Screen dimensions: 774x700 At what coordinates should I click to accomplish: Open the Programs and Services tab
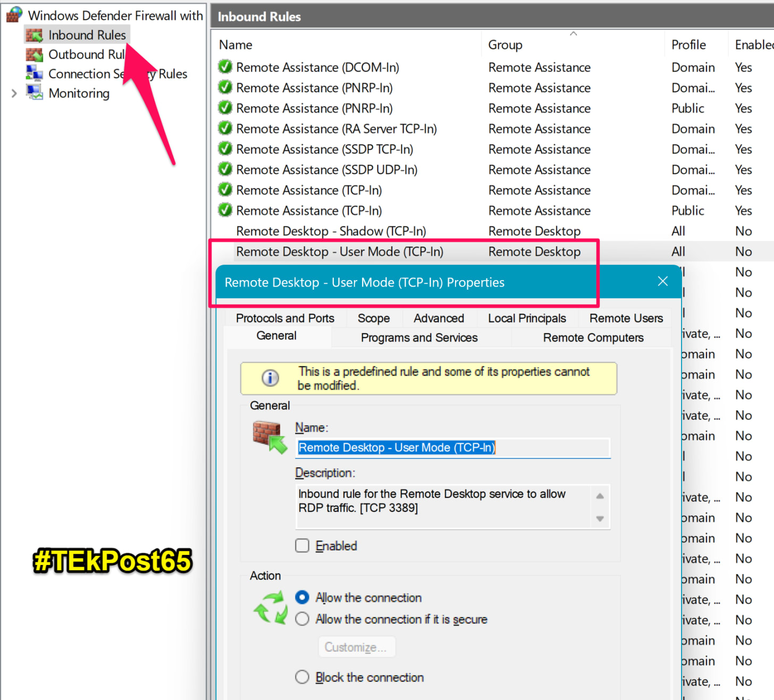click(419, 338)
